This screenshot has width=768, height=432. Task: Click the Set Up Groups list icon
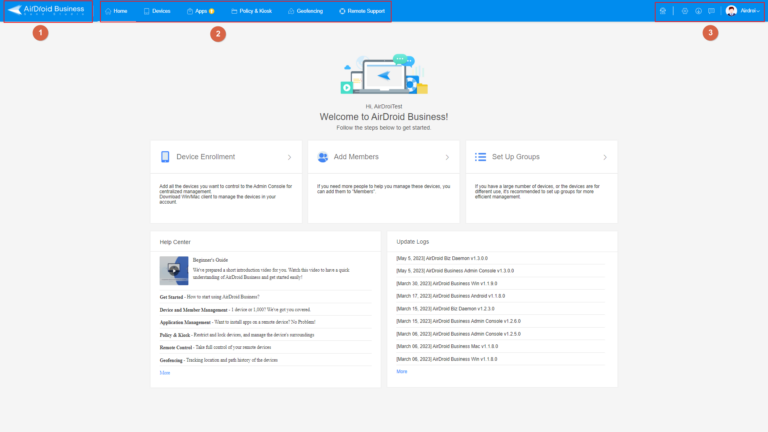[x=480, y=157]
